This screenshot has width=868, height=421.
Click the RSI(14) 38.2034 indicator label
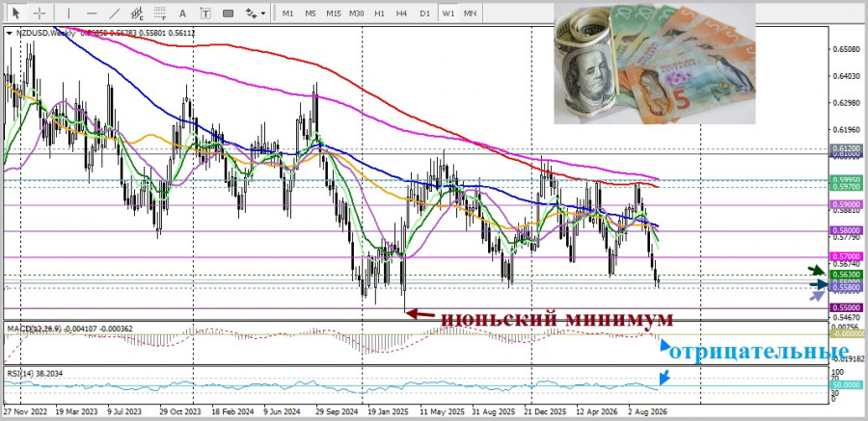coord(35,374)
